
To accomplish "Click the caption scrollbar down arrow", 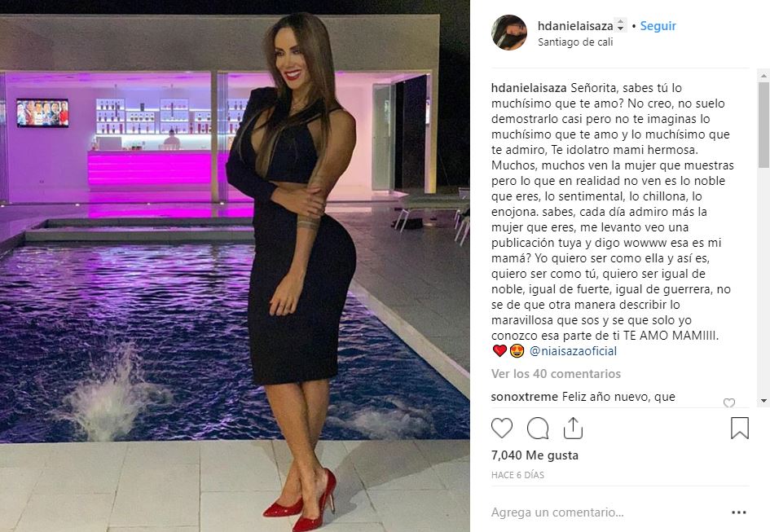I will 763,401.
